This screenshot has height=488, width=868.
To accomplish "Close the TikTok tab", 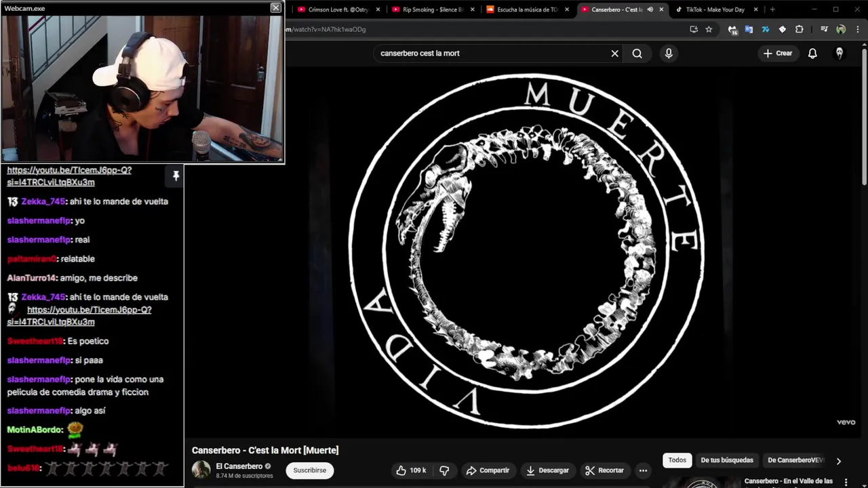I will coord(755,9).
